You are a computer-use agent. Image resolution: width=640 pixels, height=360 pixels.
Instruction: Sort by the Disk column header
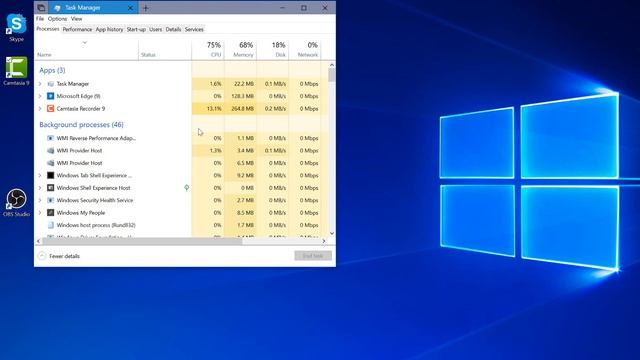(273, 49)
